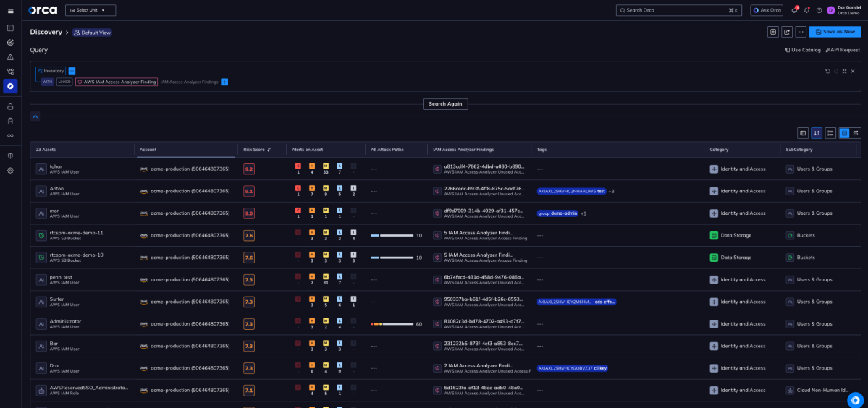Open the three-dots more options menu

tap(801, 32)
